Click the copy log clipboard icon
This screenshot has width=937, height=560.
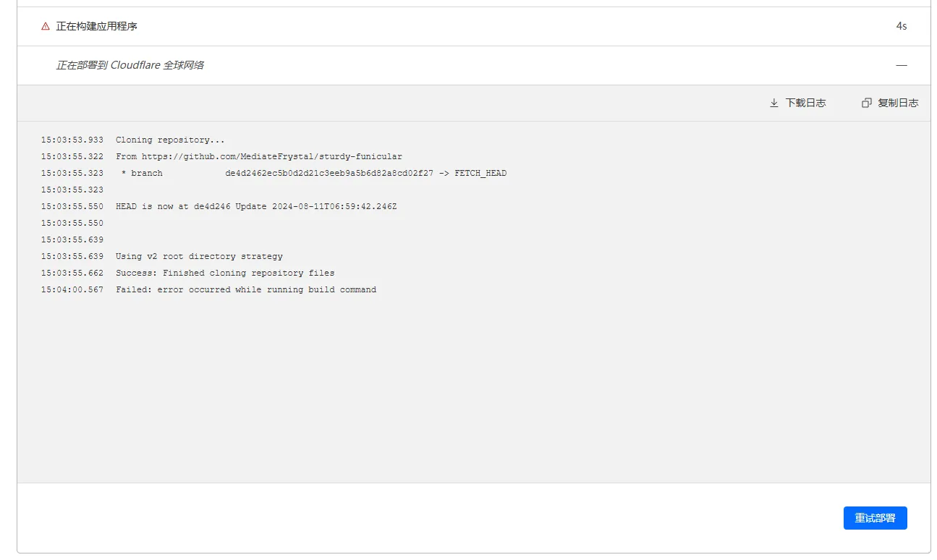tap(867, 103)
